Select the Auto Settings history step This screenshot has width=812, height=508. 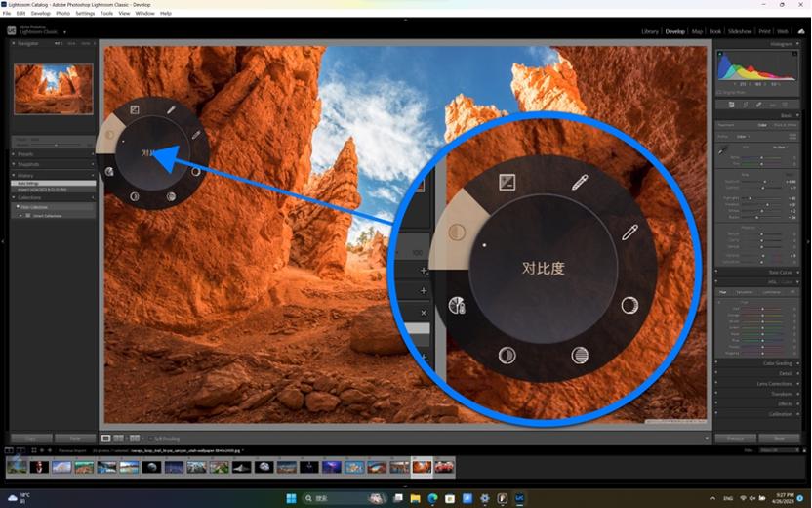point(54,184)
